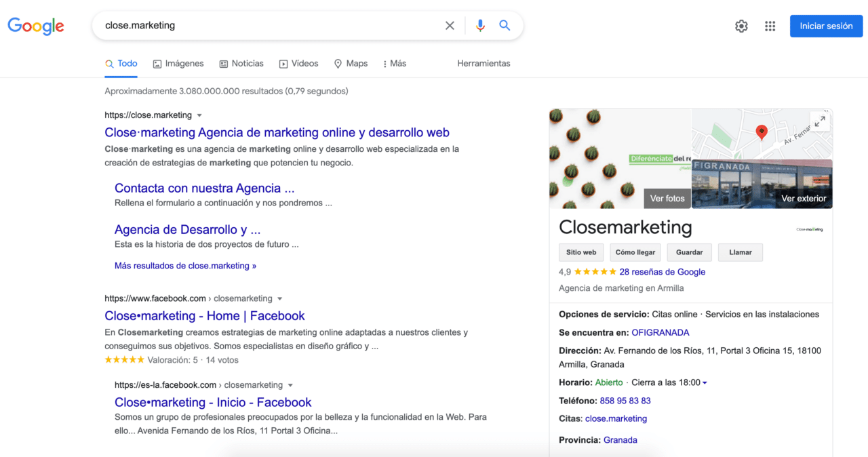Click the Maps pin icon in results tabs
The height and width of the screenshot is (457, 868).
coord(338,63)
